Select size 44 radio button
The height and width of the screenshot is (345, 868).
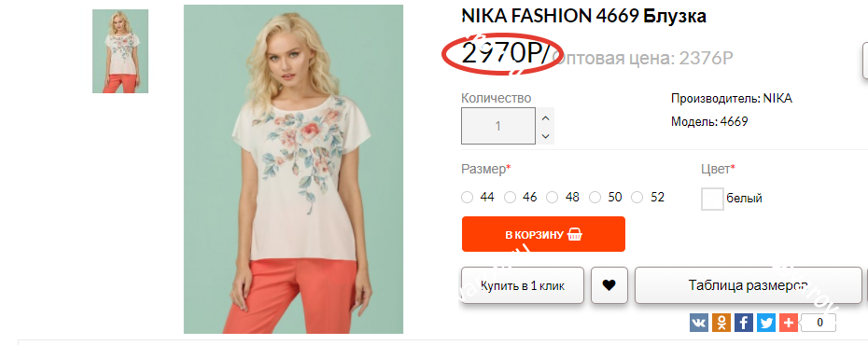tap(468, 198)
